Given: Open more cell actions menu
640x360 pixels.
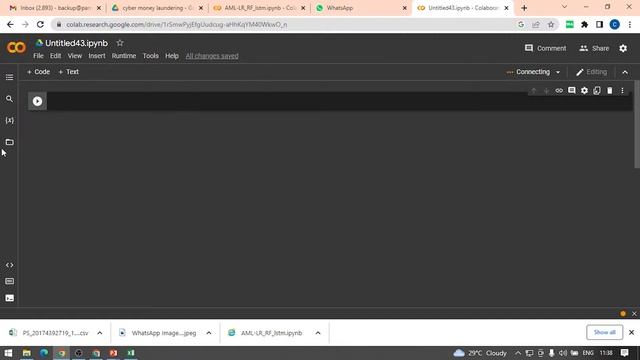Looking at the screenshot, I should pyautogui.click(x=622, y=91).
